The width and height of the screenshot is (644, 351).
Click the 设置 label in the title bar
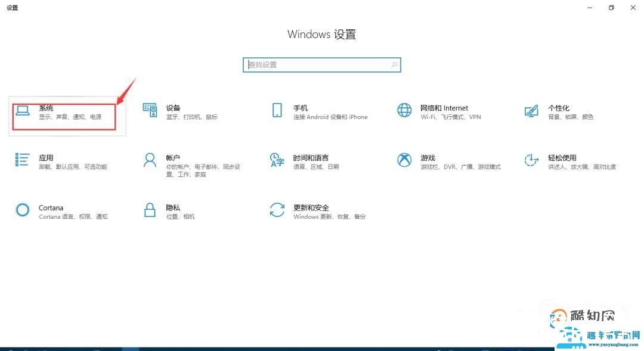pyautogui.click(x=12, y=8)
